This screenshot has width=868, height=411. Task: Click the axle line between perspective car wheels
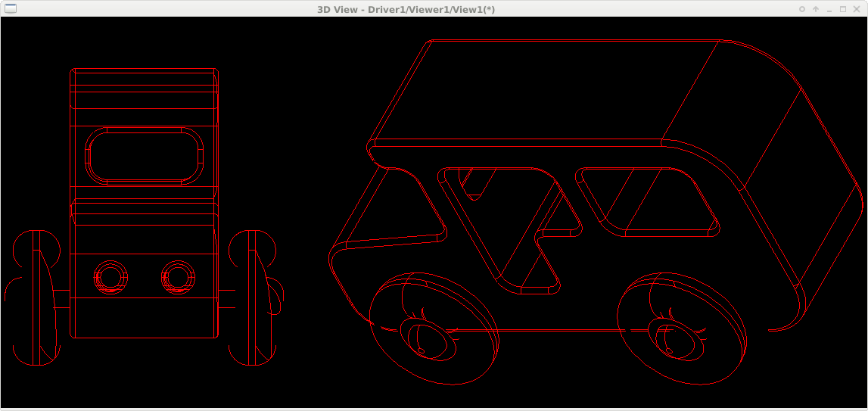tap(545, 330)
